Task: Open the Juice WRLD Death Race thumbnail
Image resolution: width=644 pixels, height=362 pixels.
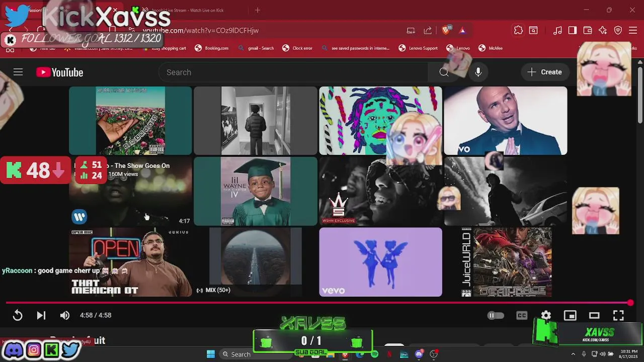Action: point(506,262)
